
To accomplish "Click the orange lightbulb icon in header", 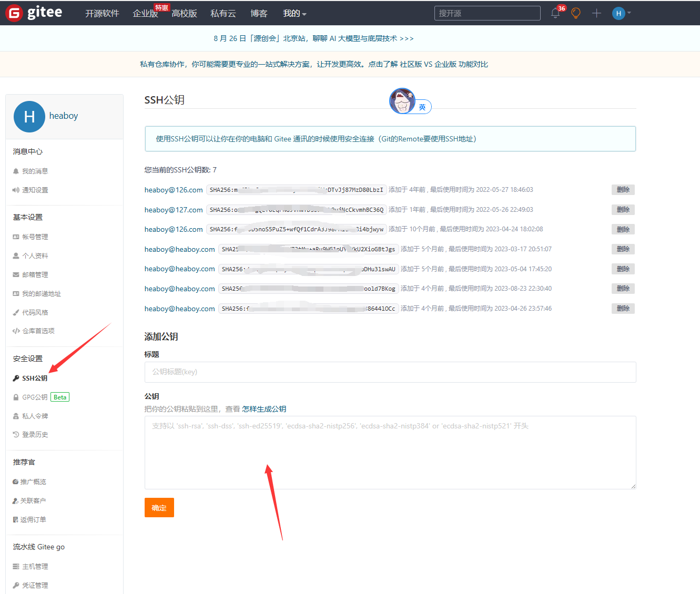I will click(x=576, y=13).
